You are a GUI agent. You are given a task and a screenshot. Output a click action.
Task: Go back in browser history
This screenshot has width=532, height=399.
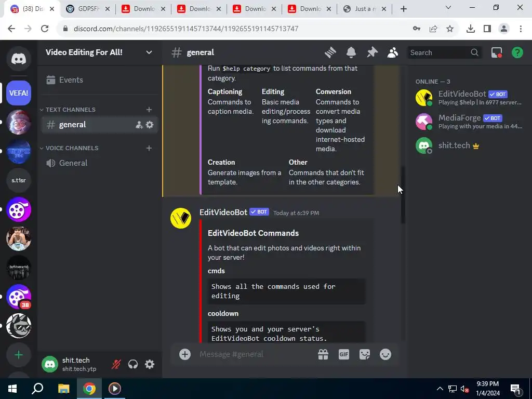tap(11, 29)
